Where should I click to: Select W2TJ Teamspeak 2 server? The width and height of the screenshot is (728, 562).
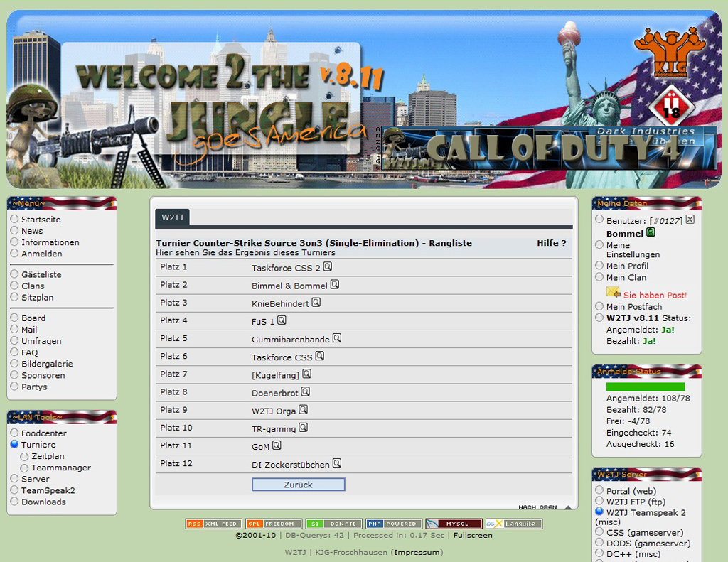tap(646, 512)
